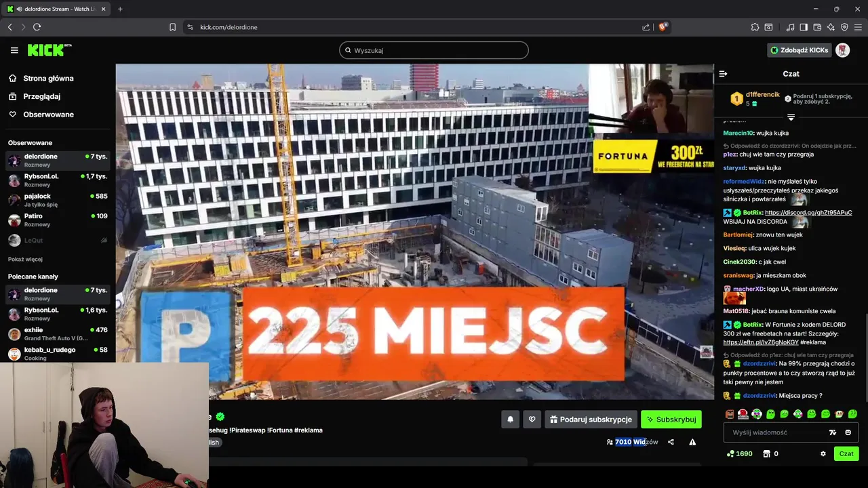868x488 pixels.
Task: Toggle stream notifications with the bell icon
Action: (x=511, y=420)
